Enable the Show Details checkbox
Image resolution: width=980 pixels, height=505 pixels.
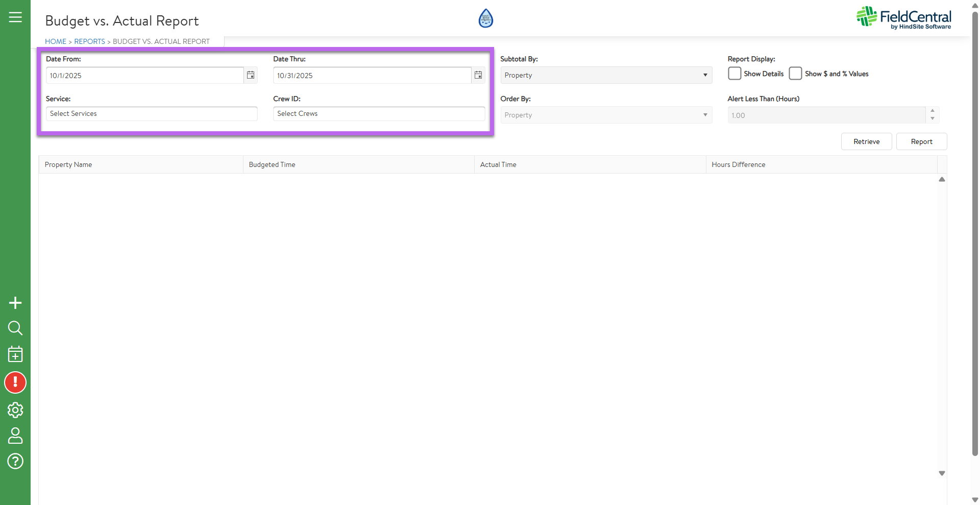click(x=734, y=74)
